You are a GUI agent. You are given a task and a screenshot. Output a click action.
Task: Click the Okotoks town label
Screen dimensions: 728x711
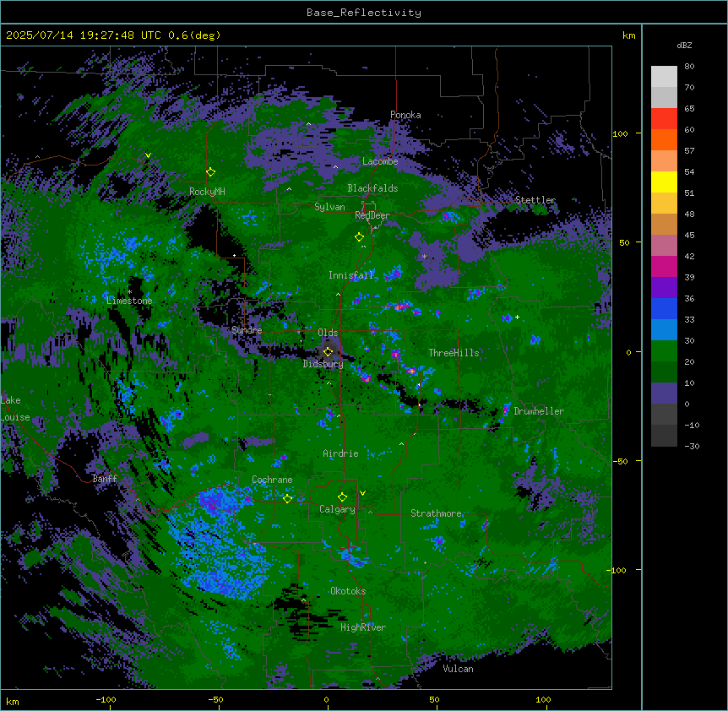point(348,591)
